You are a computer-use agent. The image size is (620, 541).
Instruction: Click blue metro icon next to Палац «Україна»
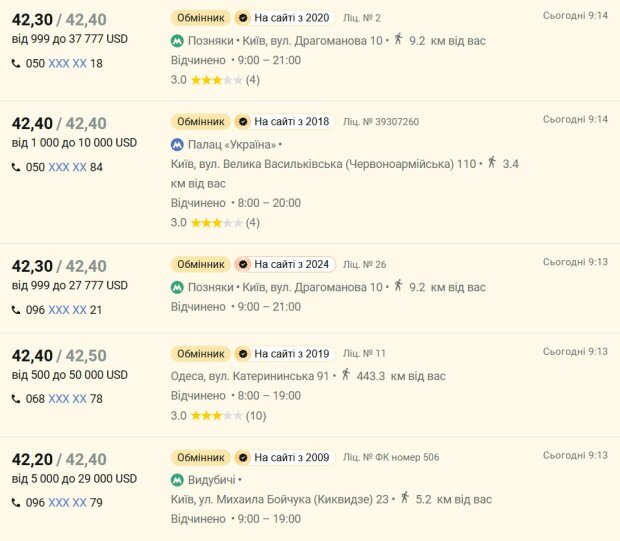click(x=177, y=145)
